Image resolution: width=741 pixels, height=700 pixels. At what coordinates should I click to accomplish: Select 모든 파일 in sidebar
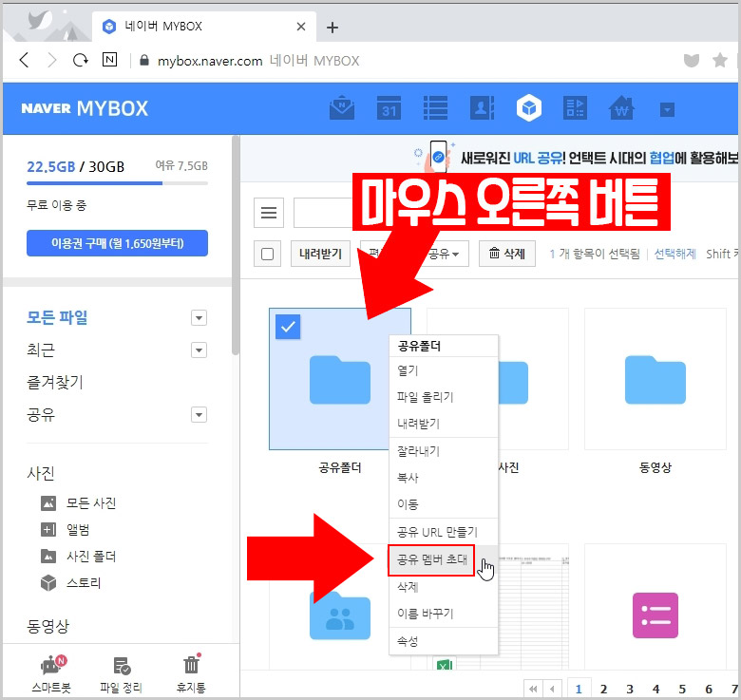click(57, 317)
